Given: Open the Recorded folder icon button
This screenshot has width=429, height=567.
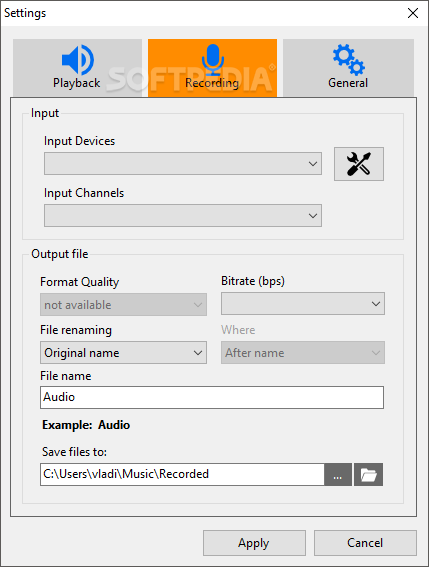Looking at the screenshot, I should tap(368, 474).
